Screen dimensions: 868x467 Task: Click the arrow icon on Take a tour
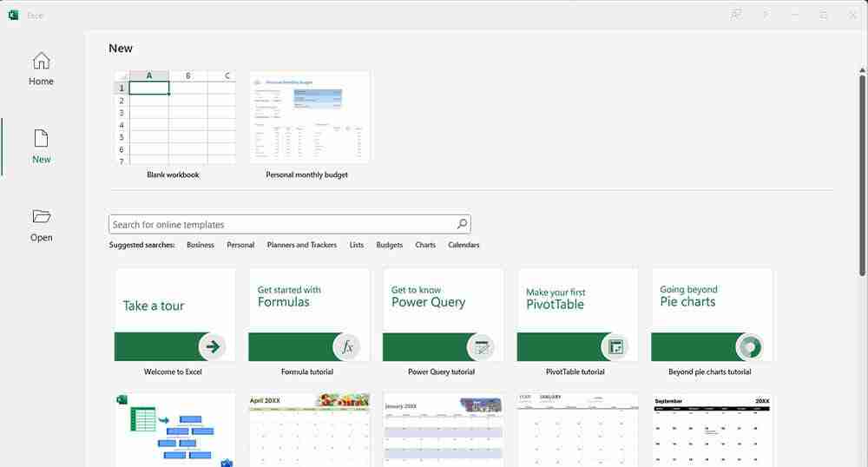pyautogui.click(x=212, y=347)
